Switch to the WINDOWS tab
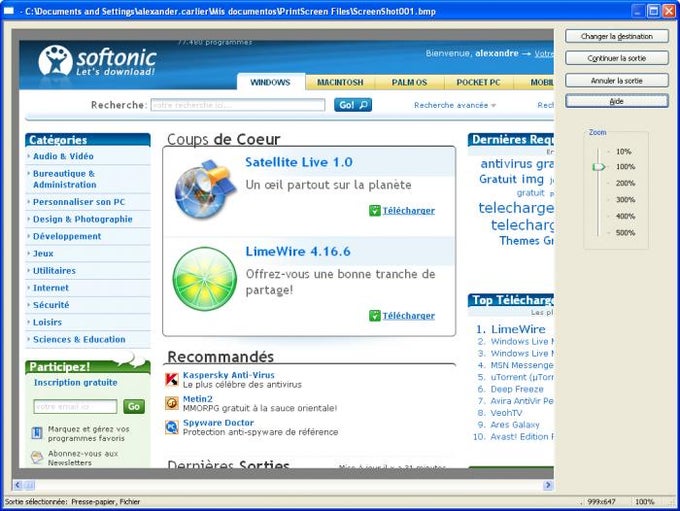This screenshot has width=680, height=511. point(271,82)
